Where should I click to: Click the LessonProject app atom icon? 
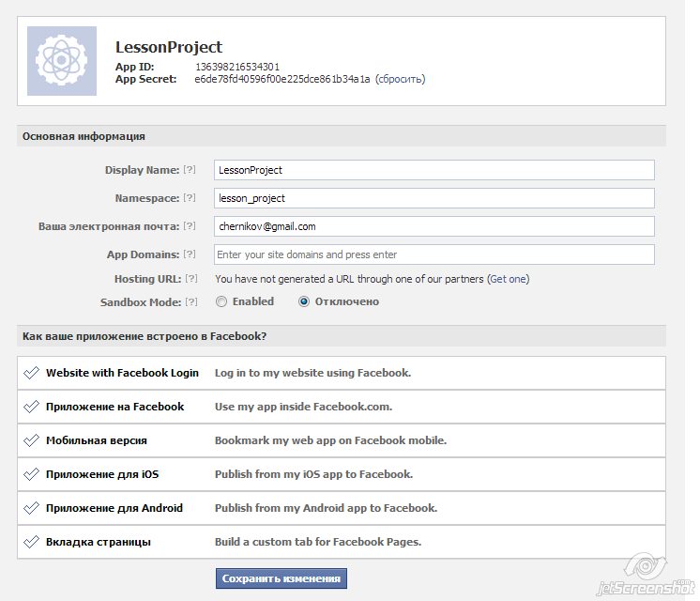62,61
